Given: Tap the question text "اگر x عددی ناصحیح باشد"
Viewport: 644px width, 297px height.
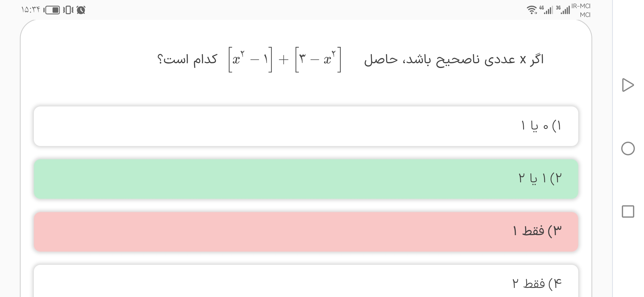Looking at the screenshot, I should [454, 59].
